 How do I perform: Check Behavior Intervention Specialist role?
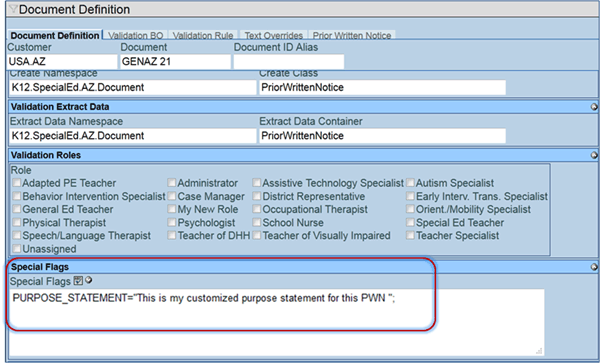16,196
